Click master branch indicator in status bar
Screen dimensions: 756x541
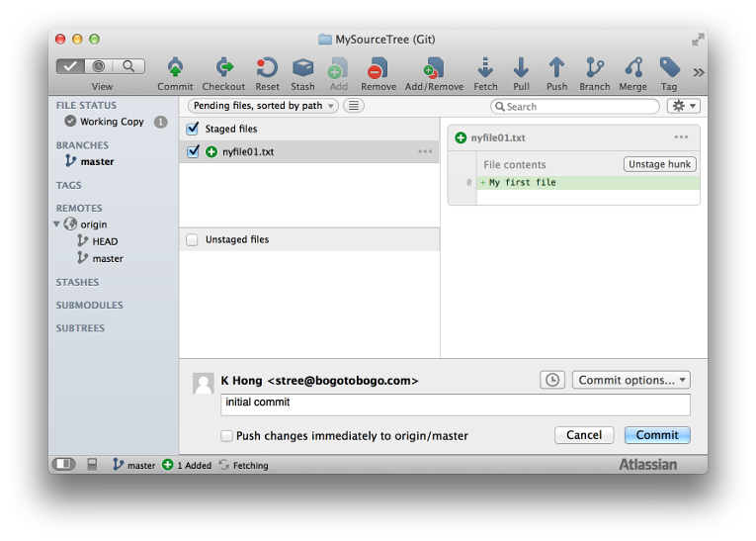tap(134, 465)
